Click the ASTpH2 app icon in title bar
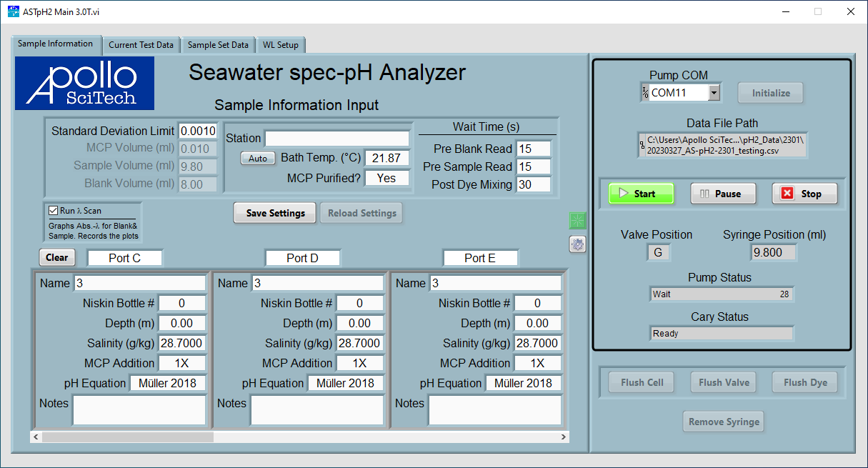 click(x=13, y=11)
